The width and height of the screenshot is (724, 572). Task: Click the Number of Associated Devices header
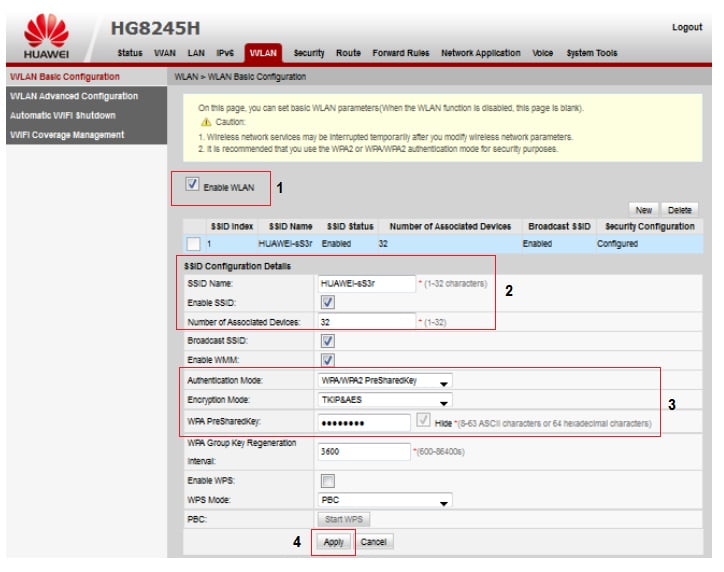(x=450, y=227)
